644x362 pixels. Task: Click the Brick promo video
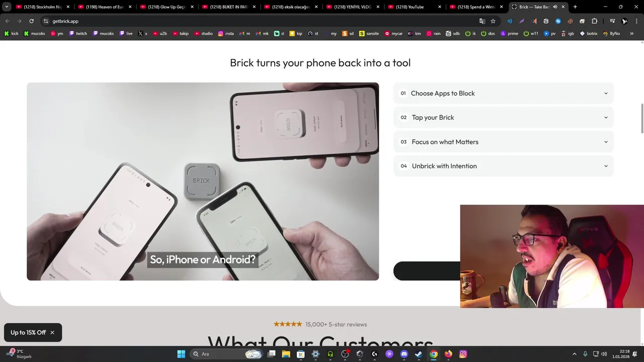tap(203, 182)
